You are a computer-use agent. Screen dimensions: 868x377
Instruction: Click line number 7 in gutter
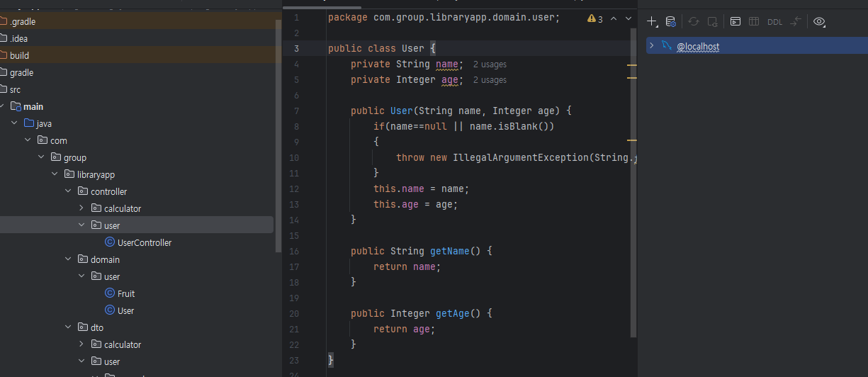click(x=295, y=111)
